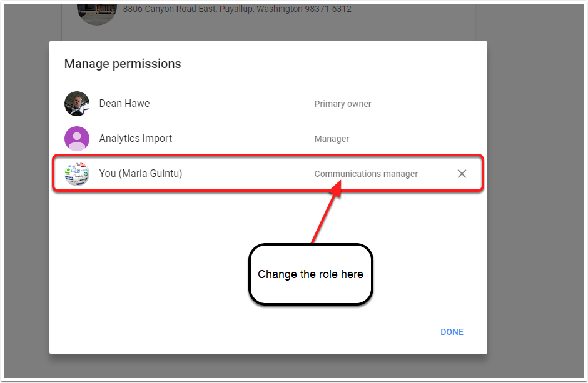
Task: Select the Dean Hawe name entry
Action: [x=124, y=104]
